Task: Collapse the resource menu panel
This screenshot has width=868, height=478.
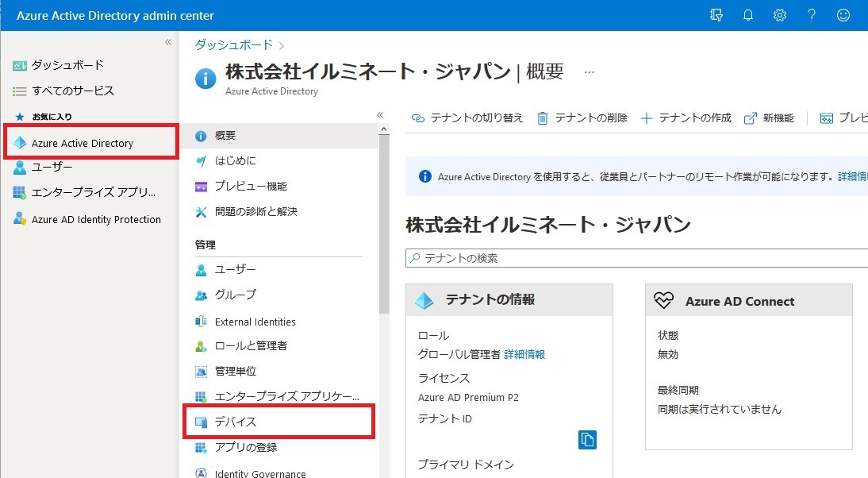Action: [380, 115]
